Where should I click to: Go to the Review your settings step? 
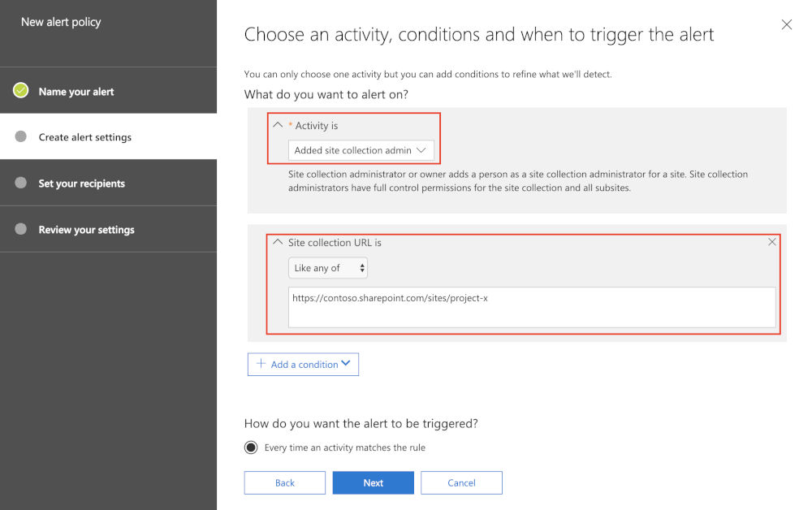pos(108,229)
